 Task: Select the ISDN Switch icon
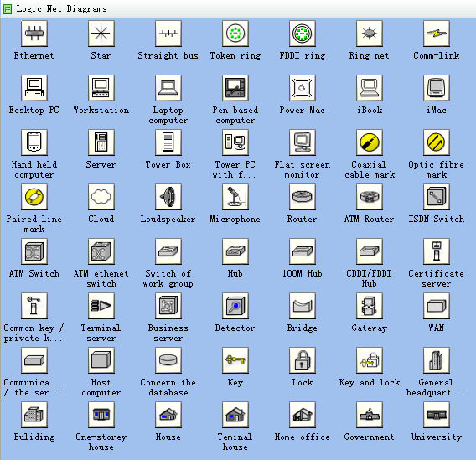pyautogui.click(x=437, y=197)
